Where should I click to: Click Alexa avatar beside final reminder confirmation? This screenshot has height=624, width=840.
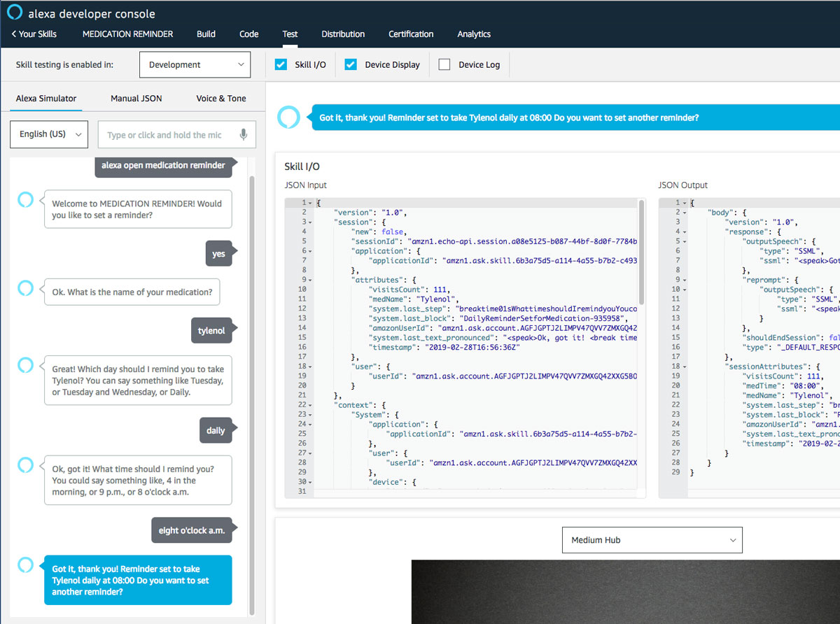click(25, 565)
